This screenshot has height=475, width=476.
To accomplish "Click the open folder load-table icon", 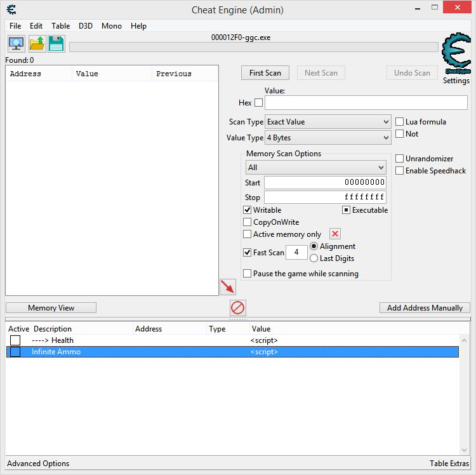I will (37, 44).
